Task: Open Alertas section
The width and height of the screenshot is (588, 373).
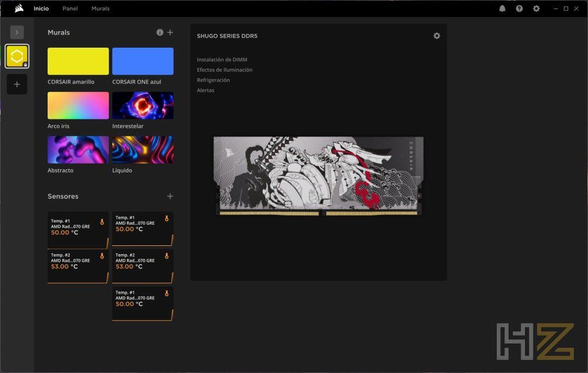Action: pos(205,90)
